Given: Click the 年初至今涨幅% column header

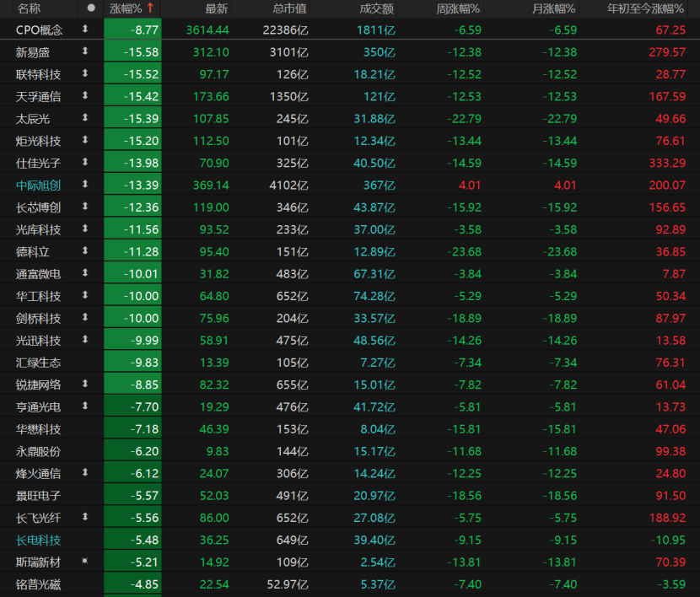Looking at the screenshot, I should coord(646,8).
